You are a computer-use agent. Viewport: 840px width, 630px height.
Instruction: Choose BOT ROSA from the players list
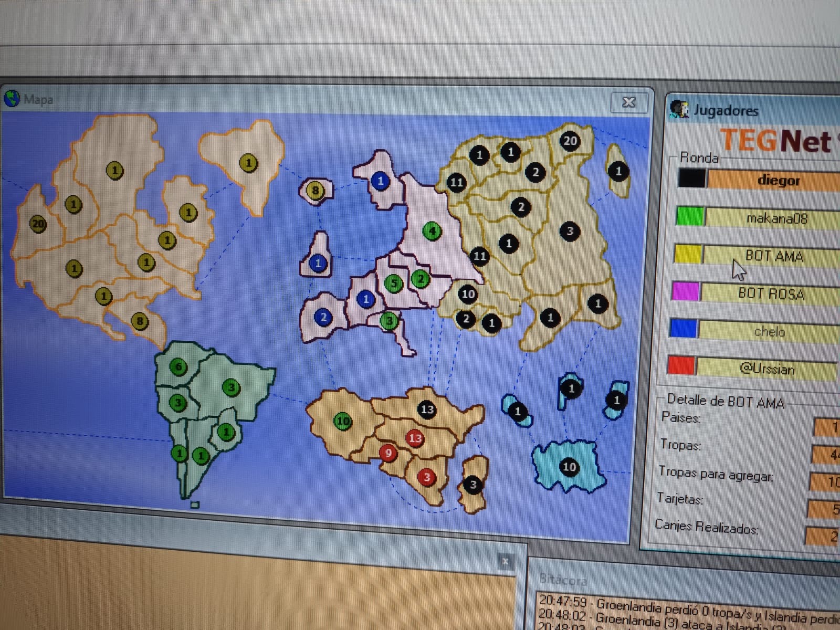771,293
